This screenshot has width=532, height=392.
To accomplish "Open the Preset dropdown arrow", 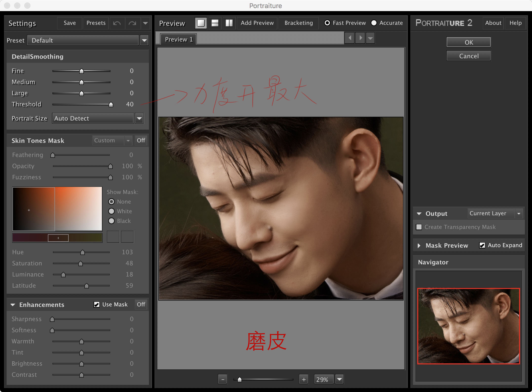I will tap(144, 40).
